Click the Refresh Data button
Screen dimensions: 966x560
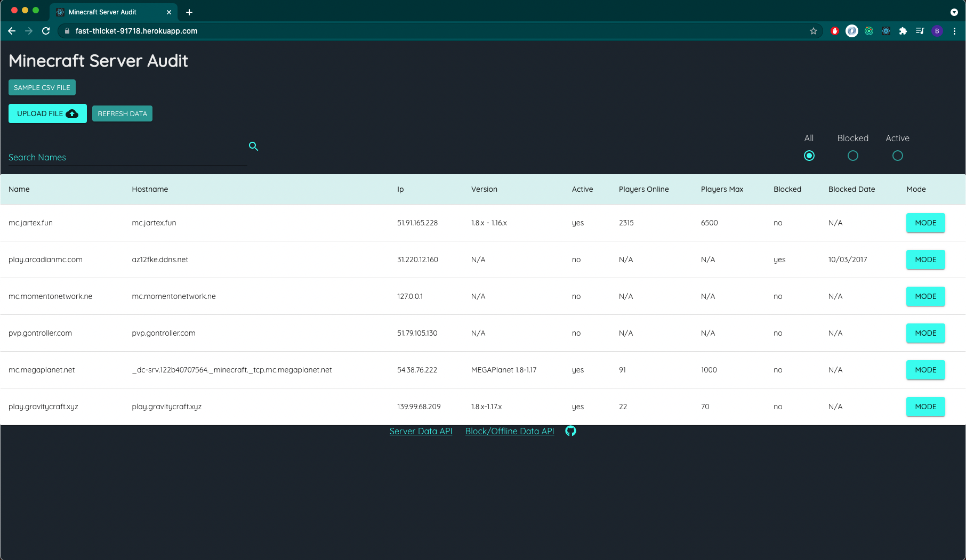(122, 113)
